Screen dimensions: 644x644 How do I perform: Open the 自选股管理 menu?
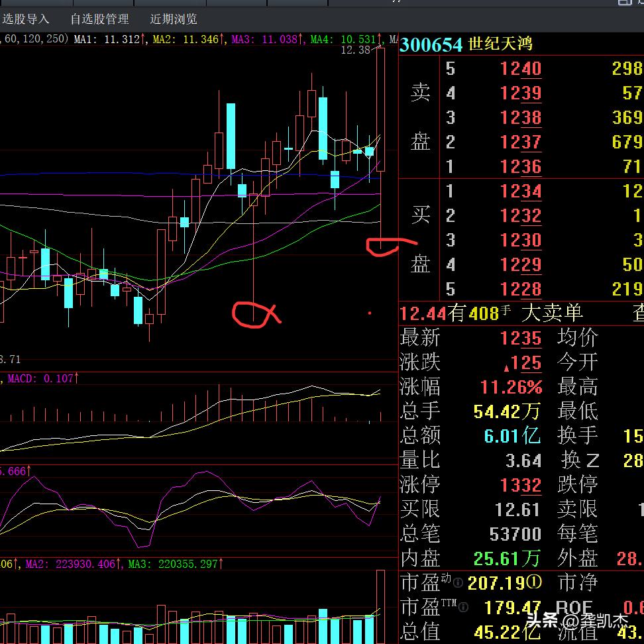(99, 19)
